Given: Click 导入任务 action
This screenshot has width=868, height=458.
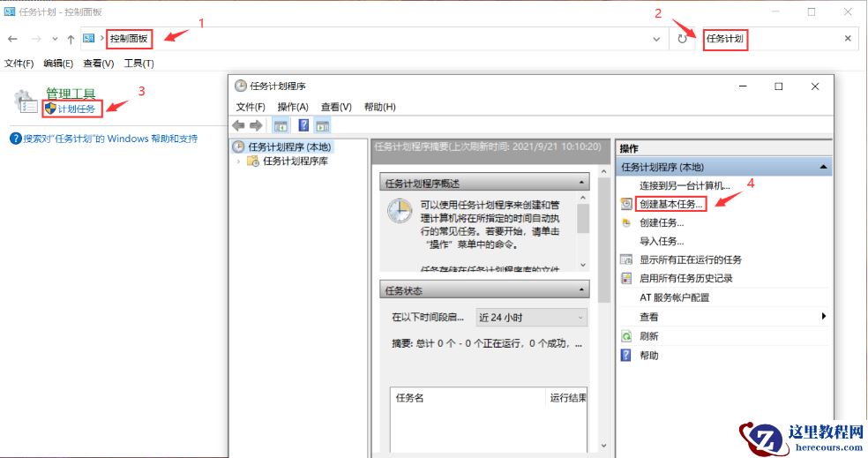Looking at the screenshot, I should [662, 241].
